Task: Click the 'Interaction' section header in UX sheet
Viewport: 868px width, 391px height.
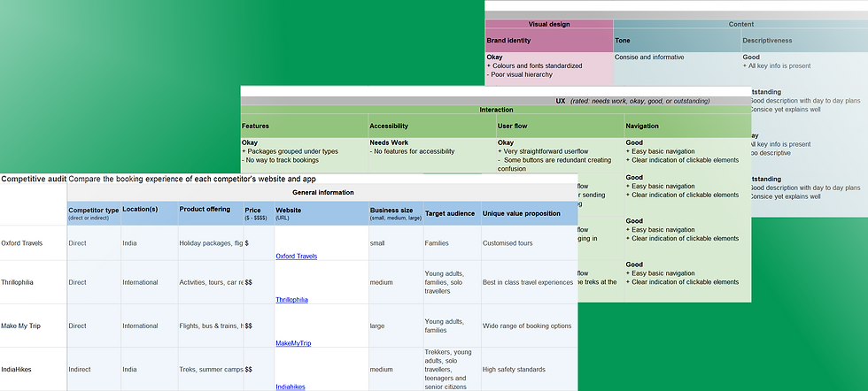Action: tap(496, 110)
